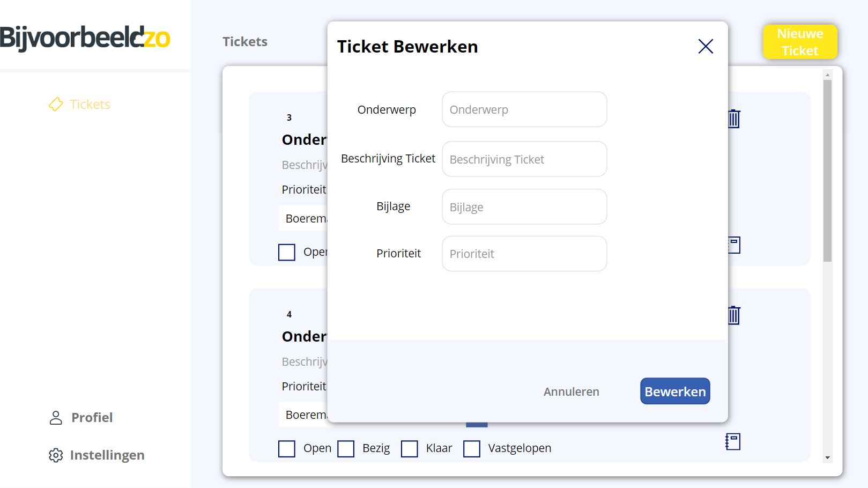Click the Instellingen gear icon
The width and height of the screenshot is (868, 488).
pos(56,455)
